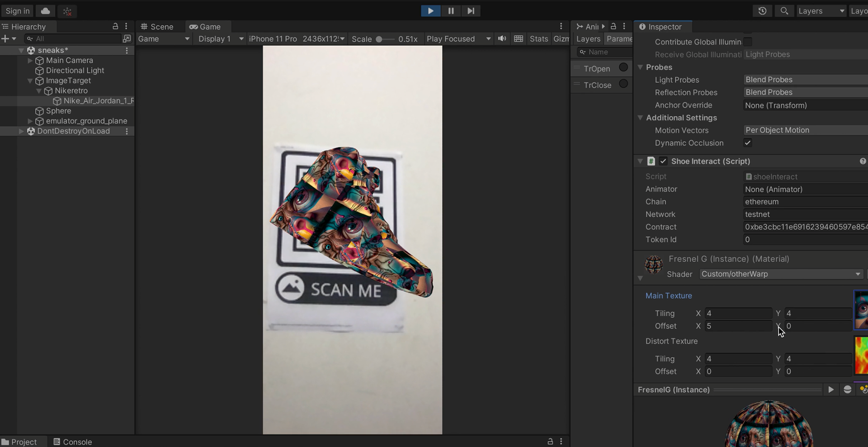Lock the Animator panel

click(613, 26)
